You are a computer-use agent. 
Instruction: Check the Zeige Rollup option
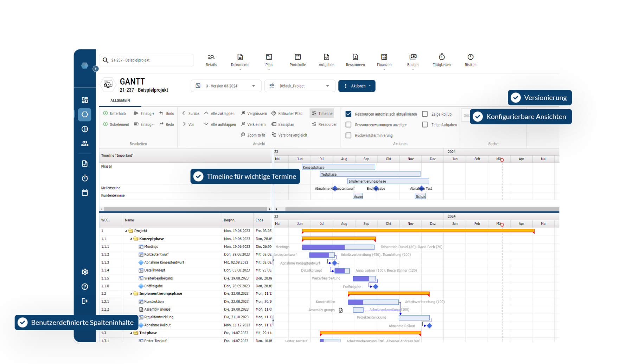(x=425, y=114)
